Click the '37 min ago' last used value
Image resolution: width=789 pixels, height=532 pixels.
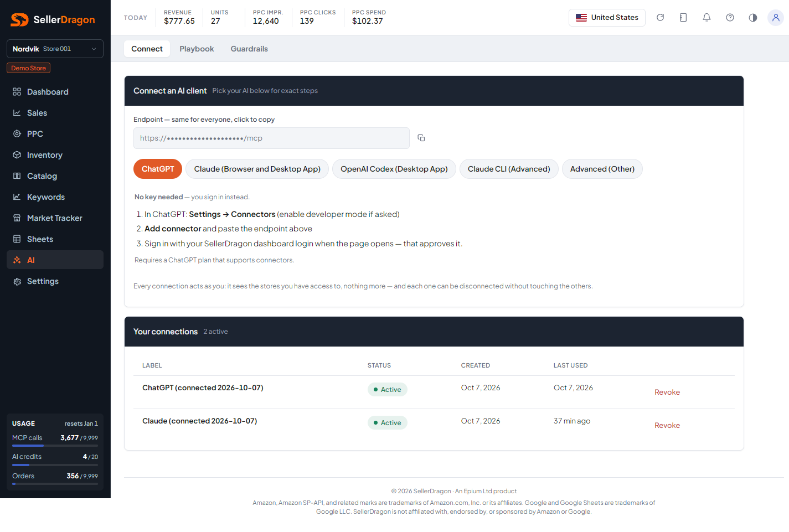[572, 421]
